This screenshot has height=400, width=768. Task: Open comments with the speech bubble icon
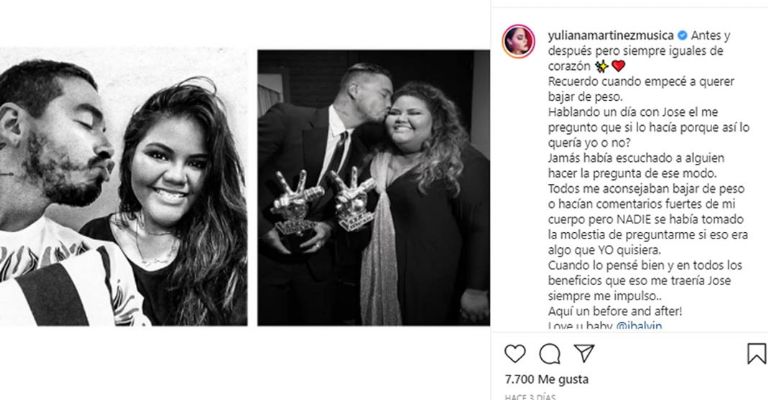(x=550, y=353)
